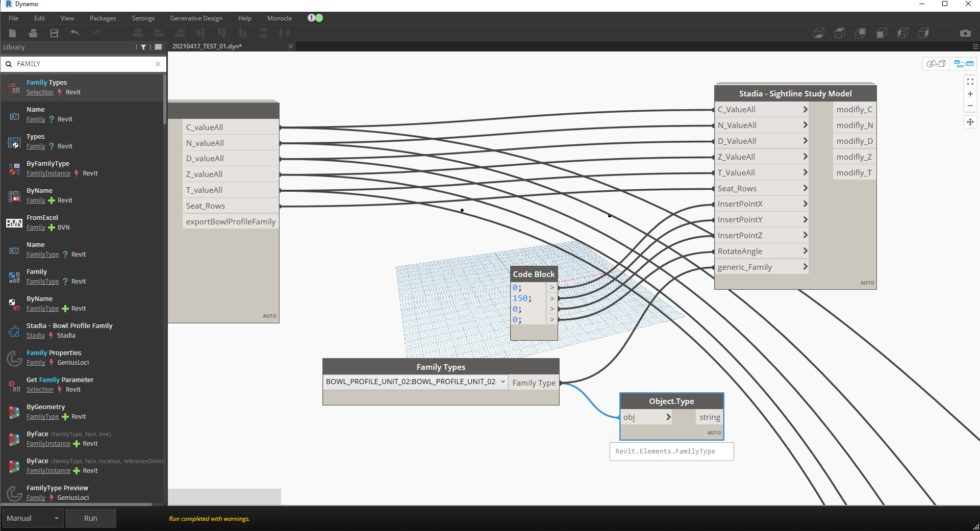The image size is (980, 531).
Task: Click the Family Type output port
Action: point(534,383)
